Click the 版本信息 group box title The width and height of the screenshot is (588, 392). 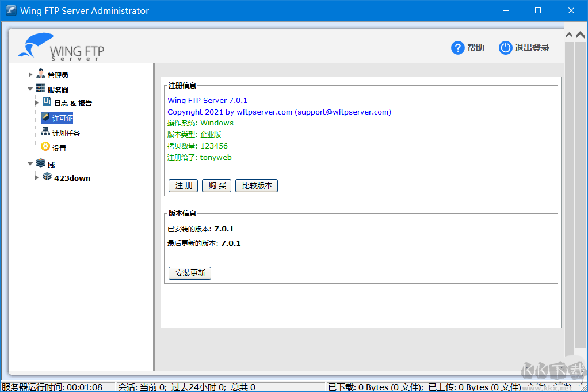tap(182, 214)
